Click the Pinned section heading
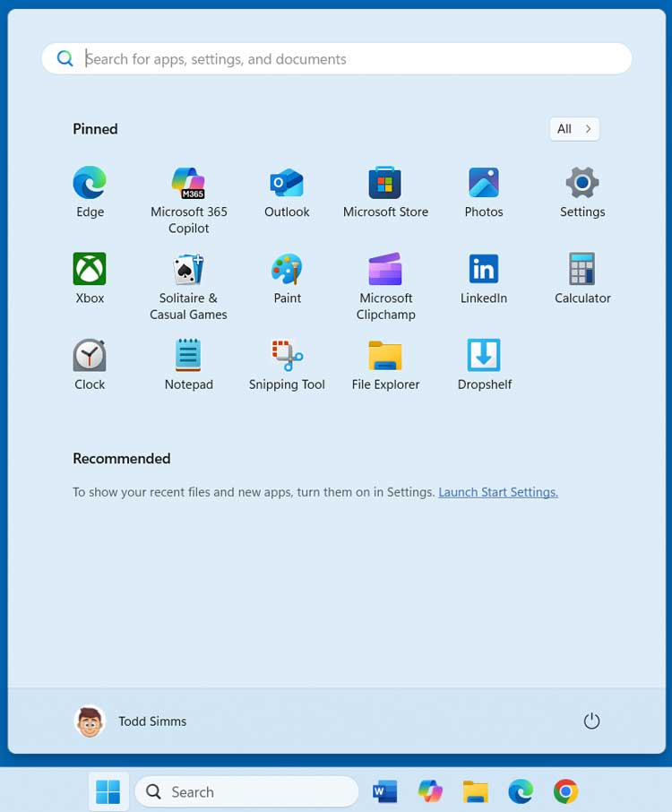The height and width of the screenshot is (812, 672). coord(95,129)
